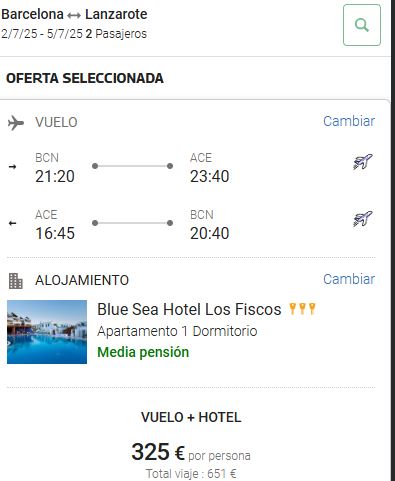
Task: Click the Barcelona Lanzarote route heading
Action: coord(74,14)
